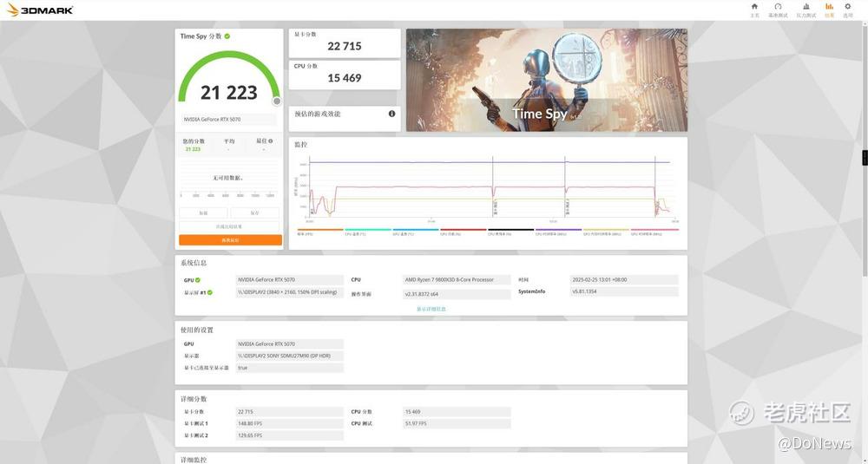Open the Options (选项) gear tab
868x464 pixels.
coord(847,10)
